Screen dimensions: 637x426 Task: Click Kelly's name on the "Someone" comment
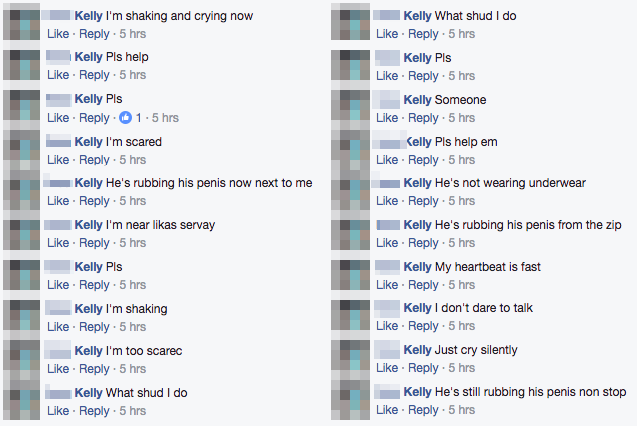click(x=418, y=100)
